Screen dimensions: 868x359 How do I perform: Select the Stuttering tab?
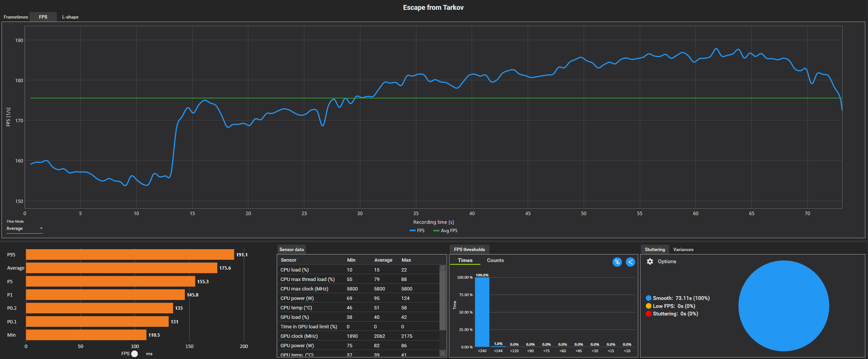(655, 250)
